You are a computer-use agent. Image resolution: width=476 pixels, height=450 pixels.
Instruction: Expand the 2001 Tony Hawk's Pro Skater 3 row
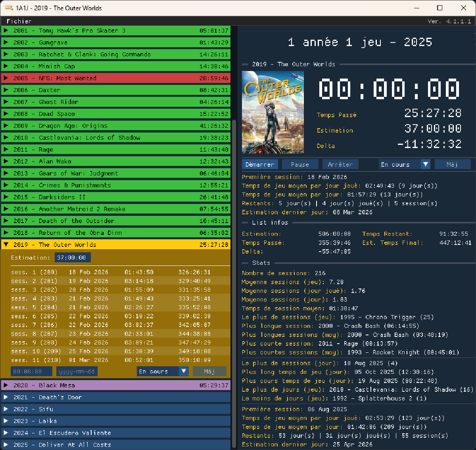pyautogui.click(x=116, y=31)
